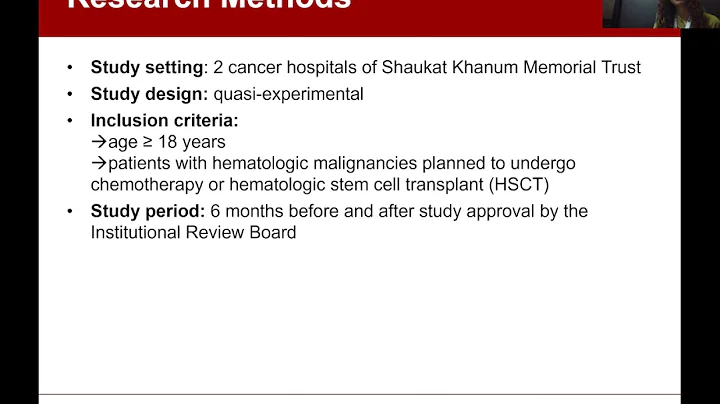Click the Research Methods slide title

(209, 5)
